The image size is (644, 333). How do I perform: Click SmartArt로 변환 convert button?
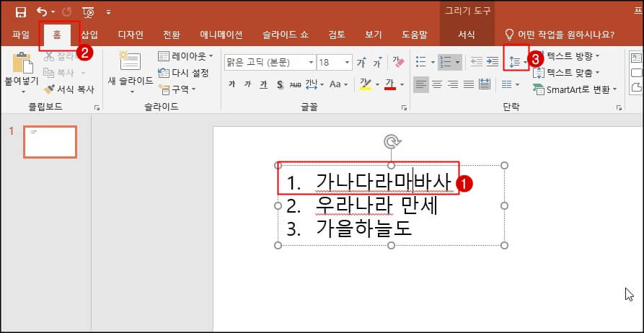click(x=575, y=89)
